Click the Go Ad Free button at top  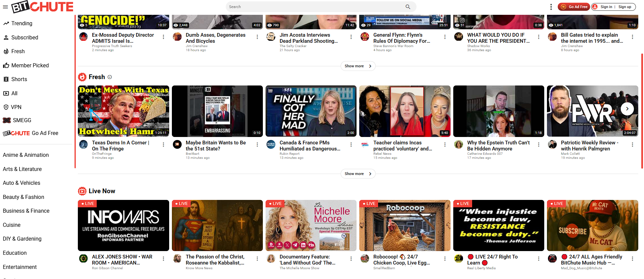(574, 7)
